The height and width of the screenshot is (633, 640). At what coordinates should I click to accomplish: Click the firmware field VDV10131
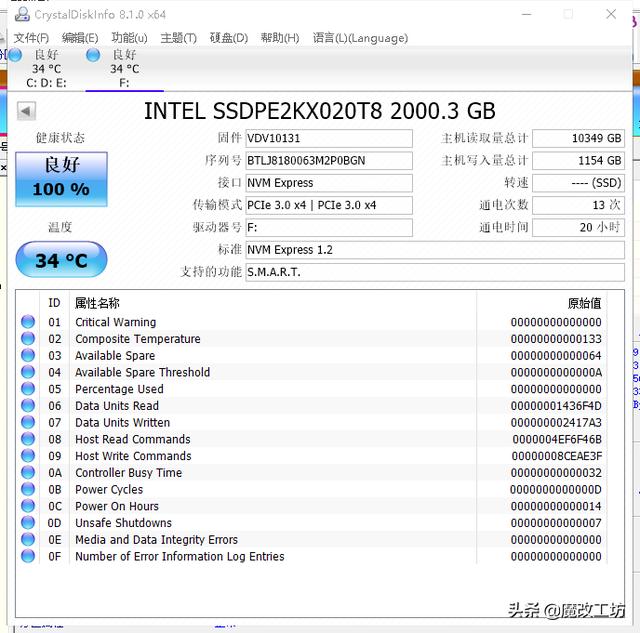coord(329,138)
